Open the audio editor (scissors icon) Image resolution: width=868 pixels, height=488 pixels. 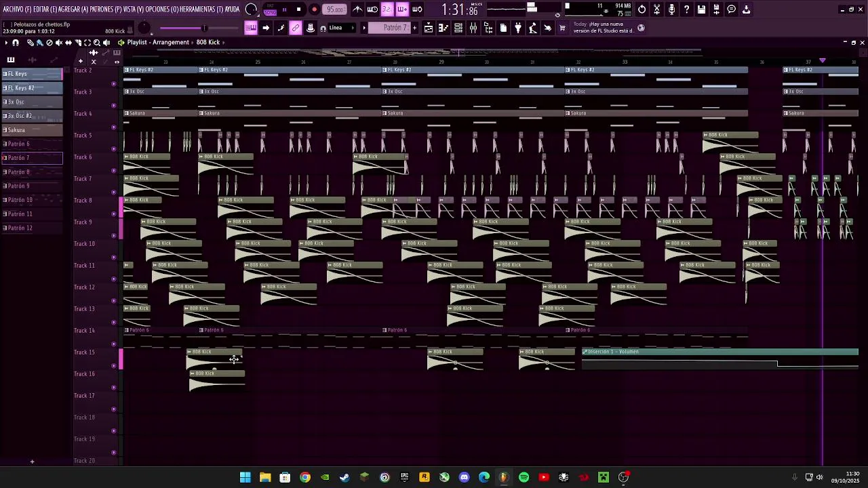click(x=656, y=9)
